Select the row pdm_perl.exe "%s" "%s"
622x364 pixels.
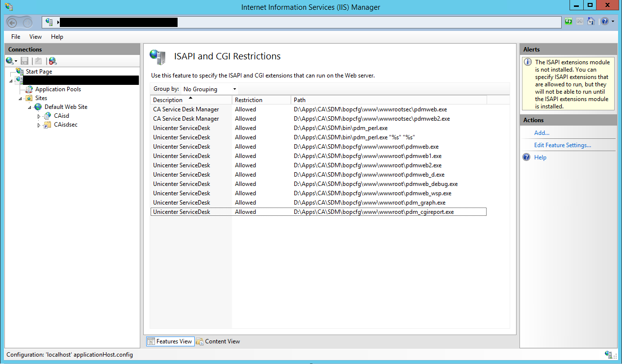pyautogui.click(x=318, y=137)
